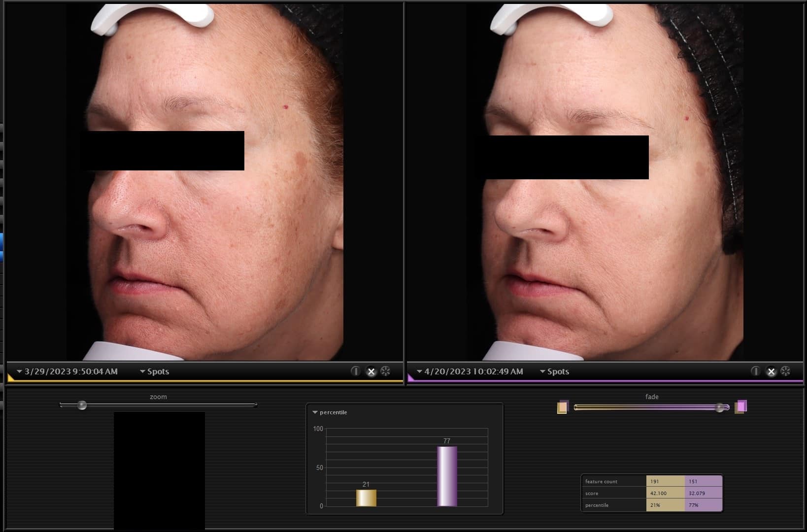Image resolution: width=807 pixels, height=532 pixels.
Task: Click the purple percentile bar labeled 77
Action: (x=446, y=475)
